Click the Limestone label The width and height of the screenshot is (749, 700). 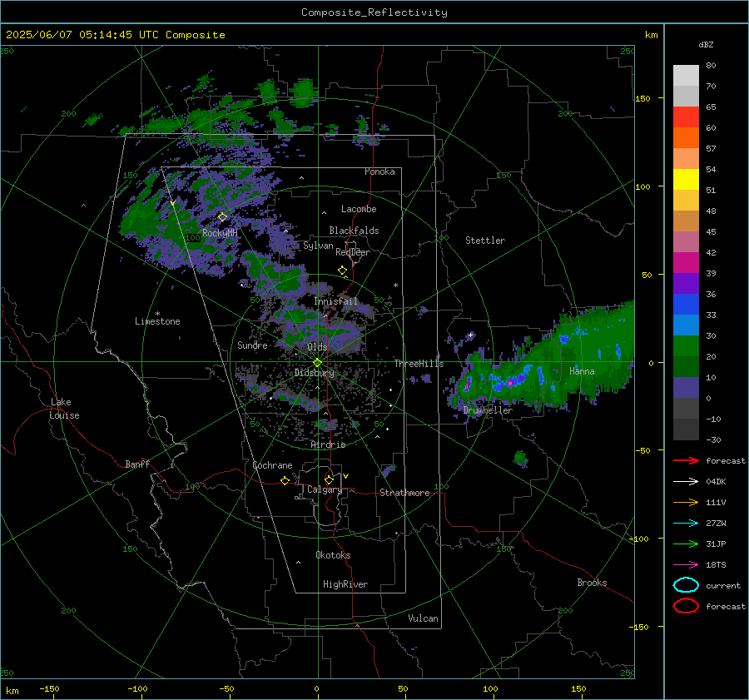point(157,321)
